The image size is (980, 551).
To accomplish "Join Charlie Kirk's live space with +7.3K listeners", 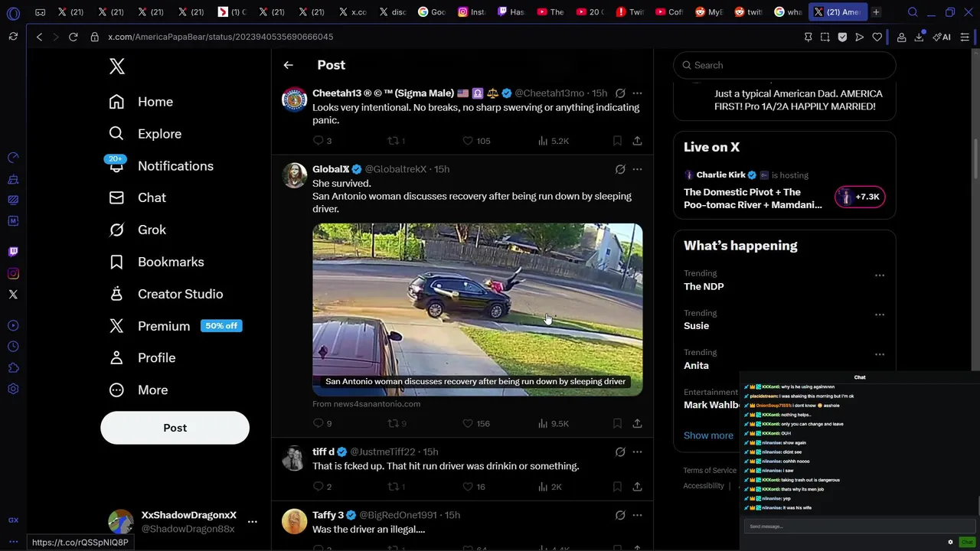I will [860, 197].
